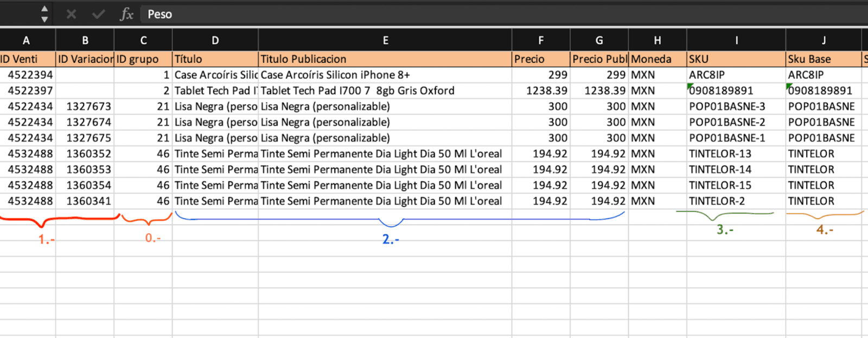868x338 pixels.
Task: Click the 'Moneda' header cell
Action: coord(658,59)
